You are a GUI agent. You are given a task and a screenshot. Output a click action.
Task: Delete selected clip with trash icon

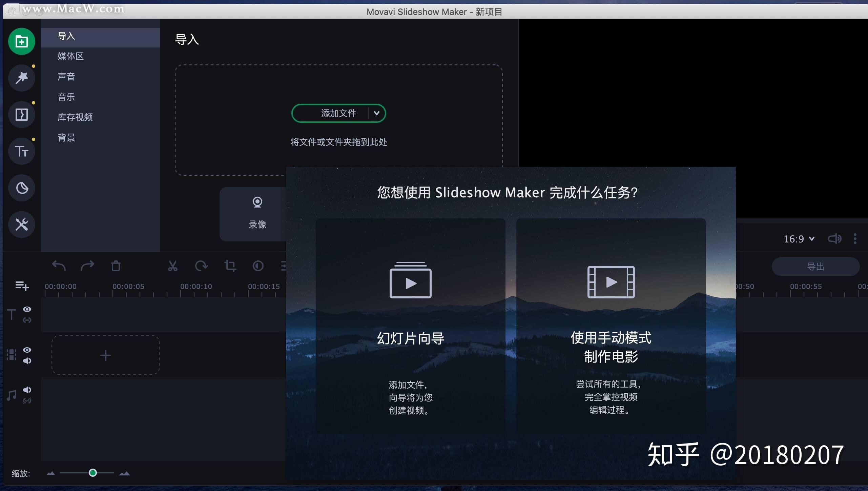(x=116, y=266)
